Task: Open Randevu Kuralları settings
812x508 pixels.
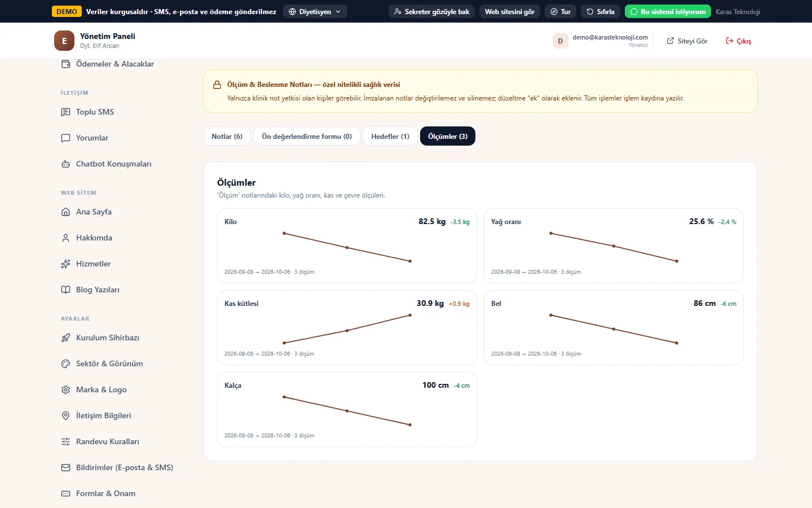Action: point(107,441)
